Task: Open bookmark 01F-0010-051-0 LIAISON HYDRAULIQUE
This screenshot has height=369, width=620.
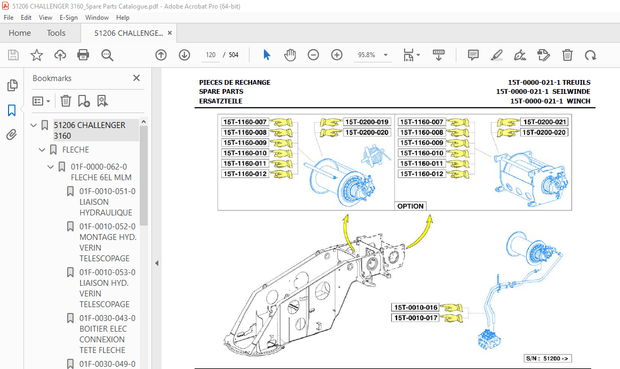Action: [x=108, y=202]
